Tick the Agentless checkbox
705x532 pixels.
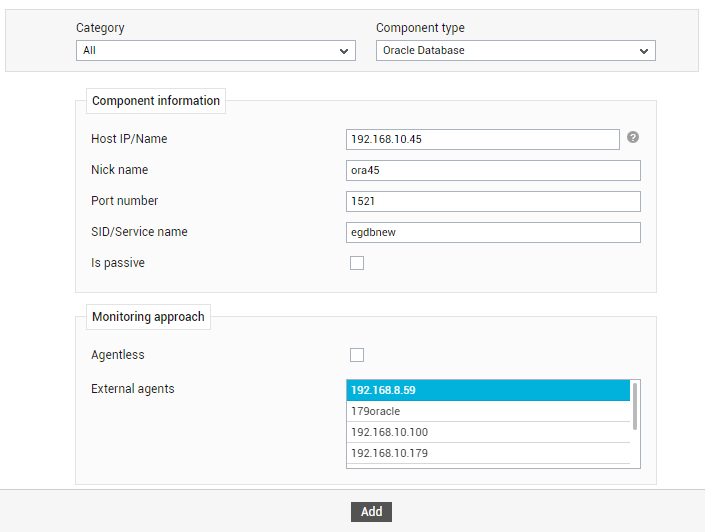[357, 355]
